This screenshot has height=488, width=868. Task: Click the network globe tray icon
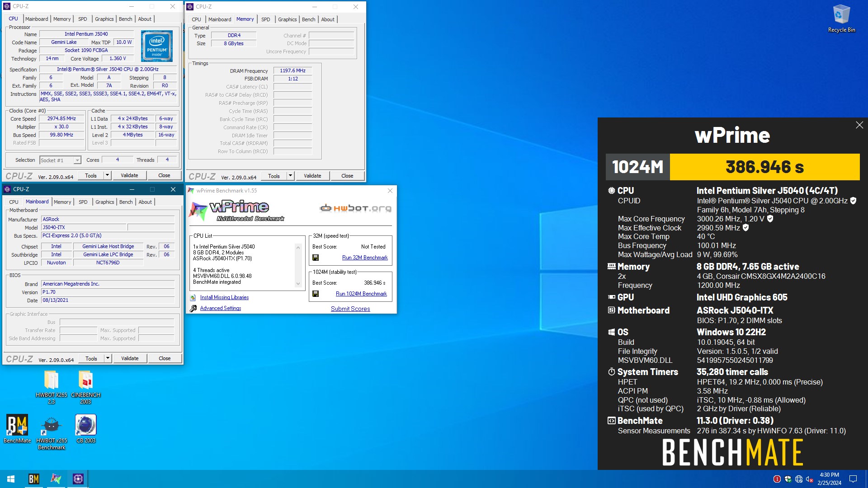pyautogui.click(x=799, y=479)
